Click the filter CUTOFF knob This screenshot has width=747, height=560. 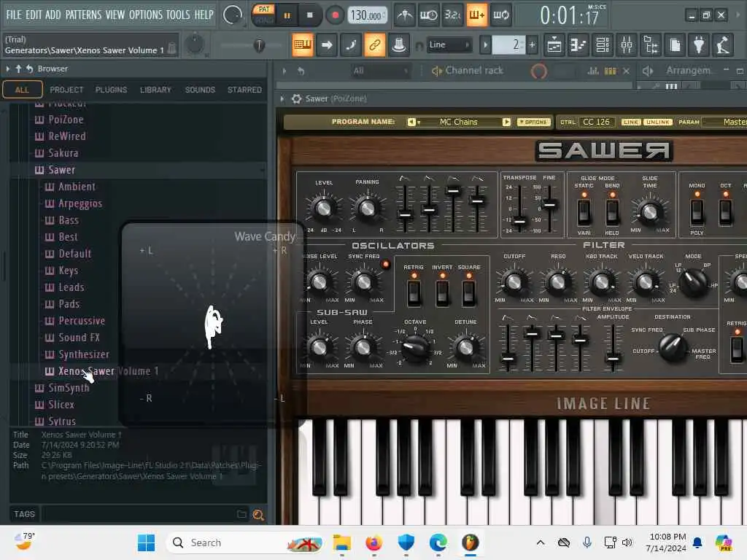click(514, 282)
